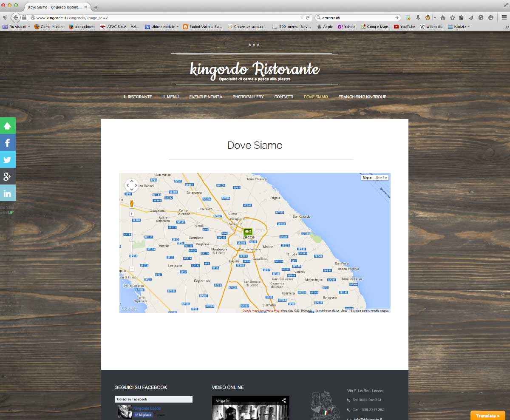The width and height of the screenshot is (510, 420).
Task: Open Photogallery navigation item
Action: click(x=248, y=97)
